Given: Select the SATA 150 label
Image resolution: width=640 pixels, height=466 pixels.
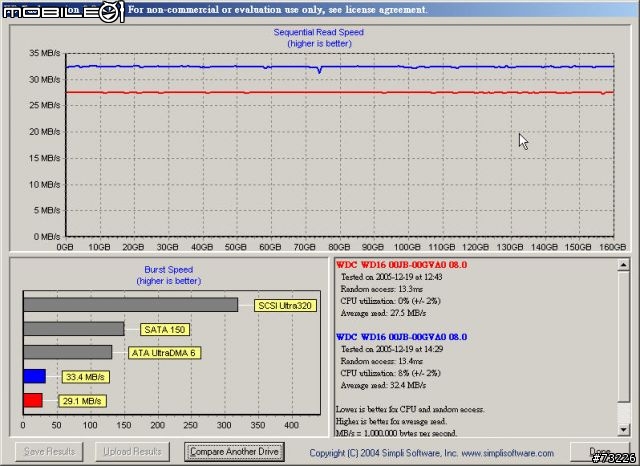Looking at the screenshot, I should [165, 329].
